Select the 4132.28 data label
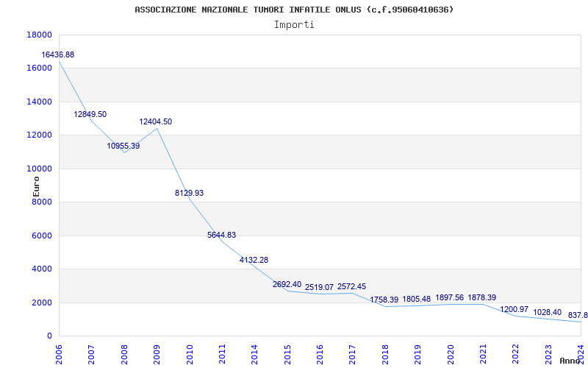588x368 pixels. pyautogui.click(x=254, y=260)
